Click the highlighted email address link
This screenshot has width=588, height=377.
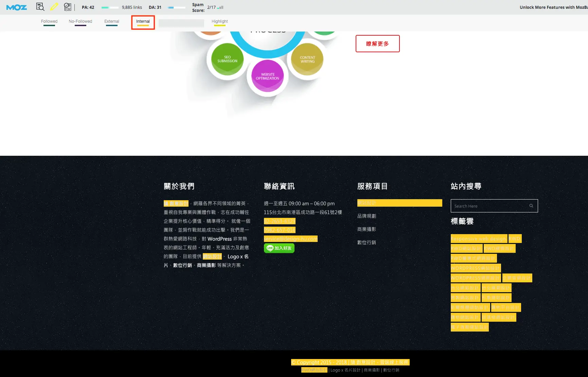[291, 239]
